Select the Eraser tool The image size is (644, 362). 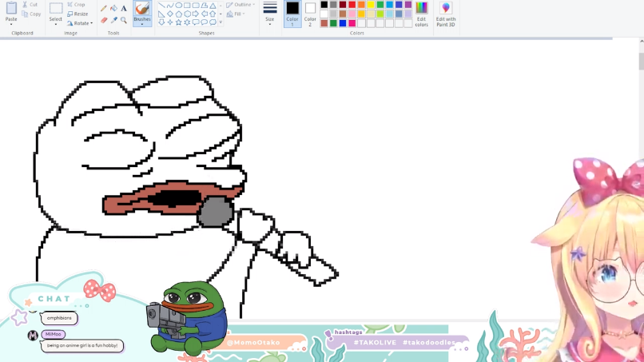point(104,20)
